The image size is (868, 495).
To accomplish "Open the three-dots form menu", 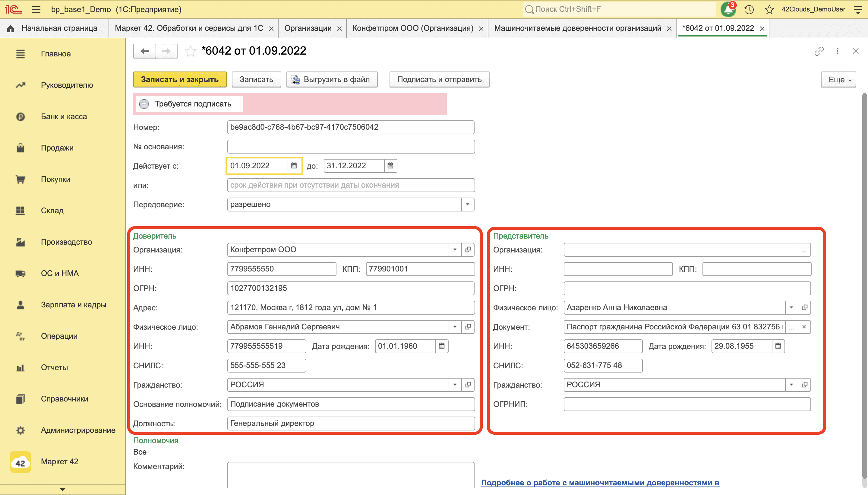I will 838,51.
